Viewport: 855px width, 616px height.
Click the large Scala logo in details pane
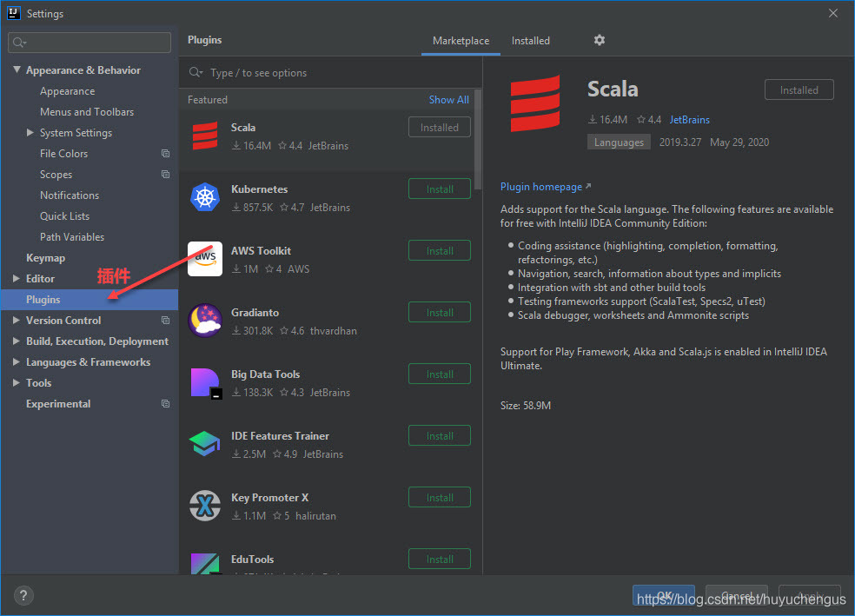click(x=535, y=103)
